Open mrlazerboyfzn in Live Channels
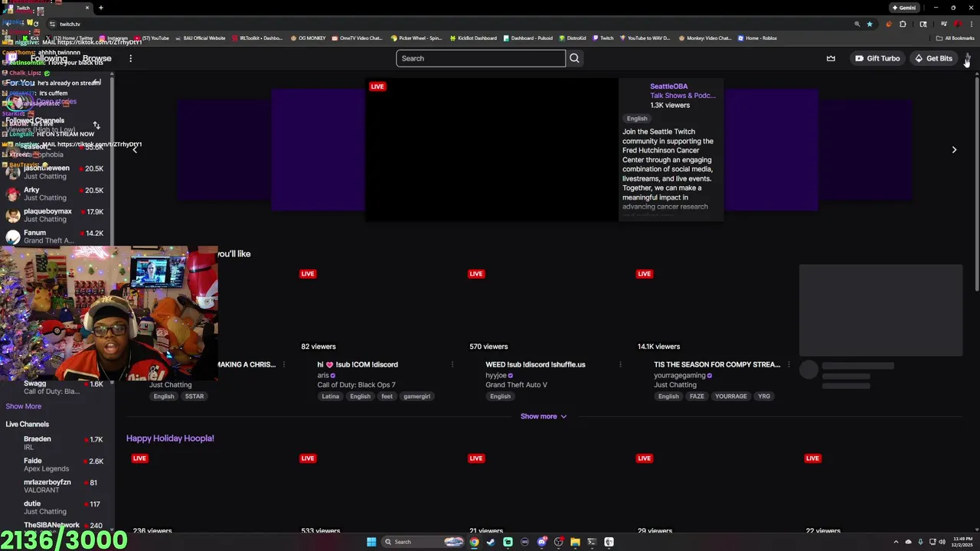 [x=57, y=486]
